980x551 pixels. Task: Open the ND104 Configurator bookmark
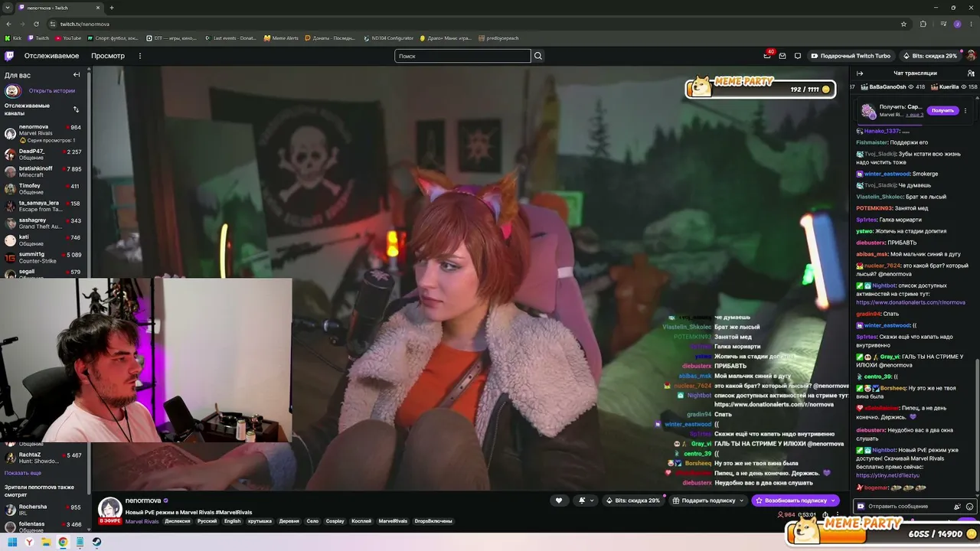[388, 38]
